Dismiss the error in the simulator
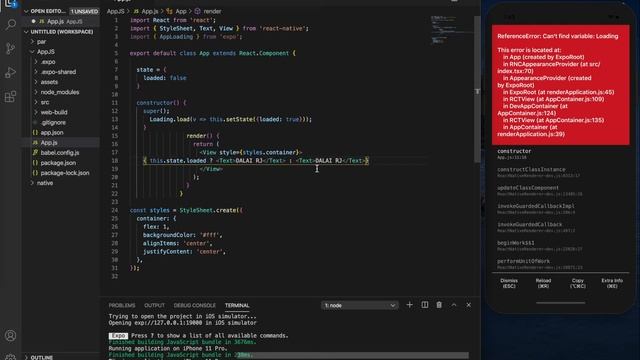The image size is (640, 360). click(509, 283)
